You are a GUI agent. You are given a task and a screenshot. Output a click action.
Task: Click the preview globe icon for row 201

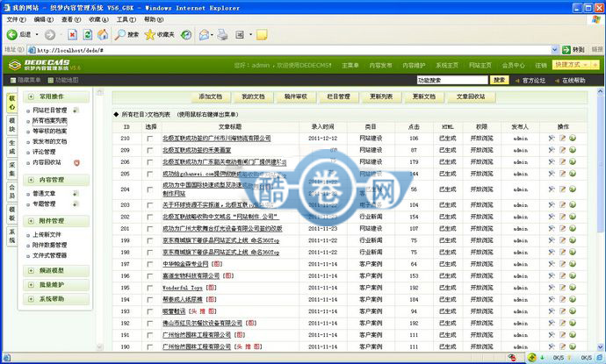tap(573, 228)
